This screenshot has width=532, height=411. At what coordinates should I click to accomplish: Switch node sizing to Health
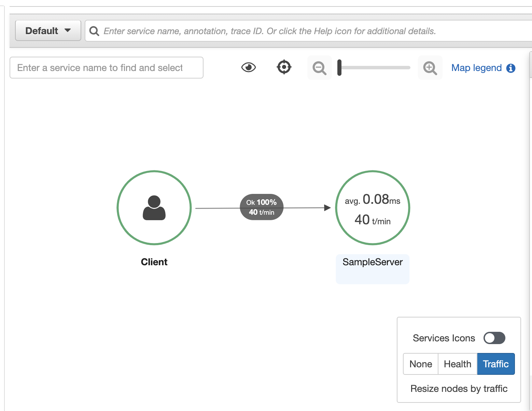[457, 364]
